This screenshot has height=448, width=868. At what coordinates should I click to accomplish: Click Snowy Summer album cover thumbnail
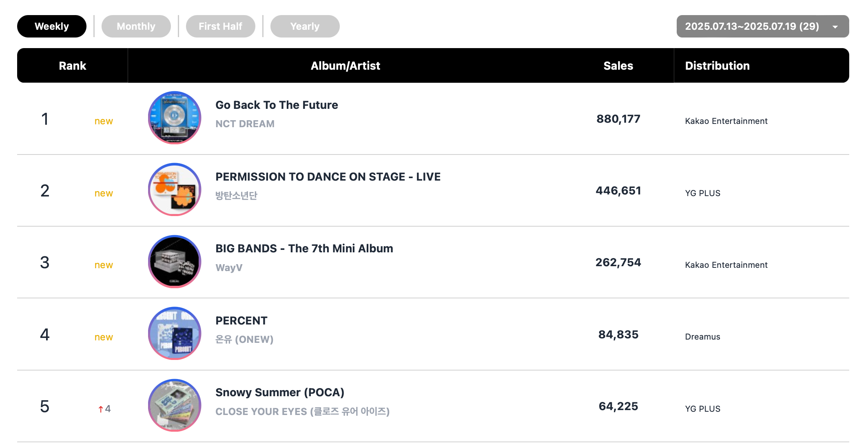pos(175,406)
